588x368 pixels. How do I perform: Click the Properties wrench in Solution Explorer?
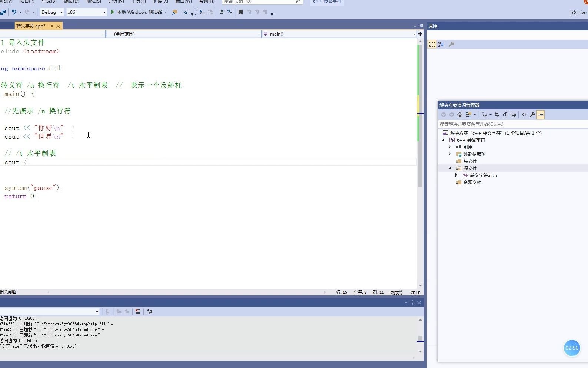click(532, 115)
